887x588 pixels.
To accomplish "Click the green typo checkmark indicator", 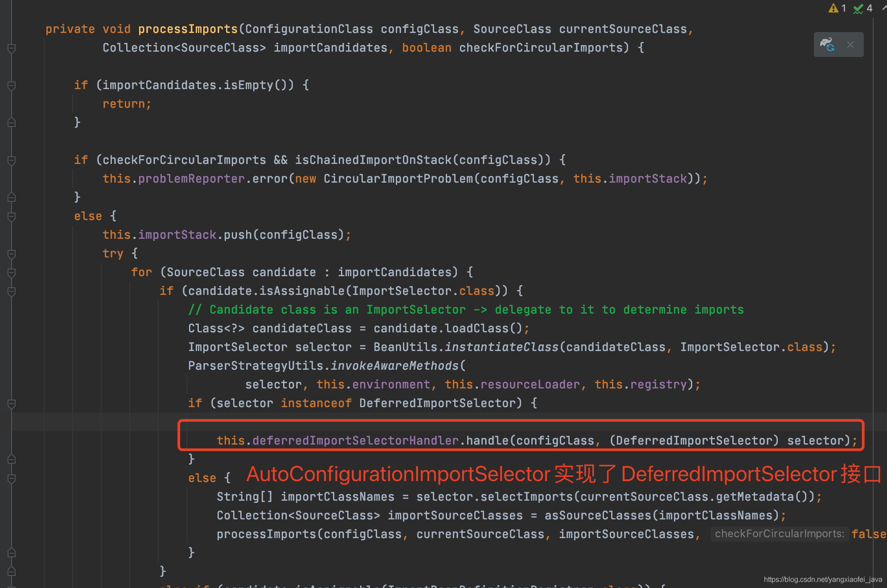I will [x=858, y=8].
